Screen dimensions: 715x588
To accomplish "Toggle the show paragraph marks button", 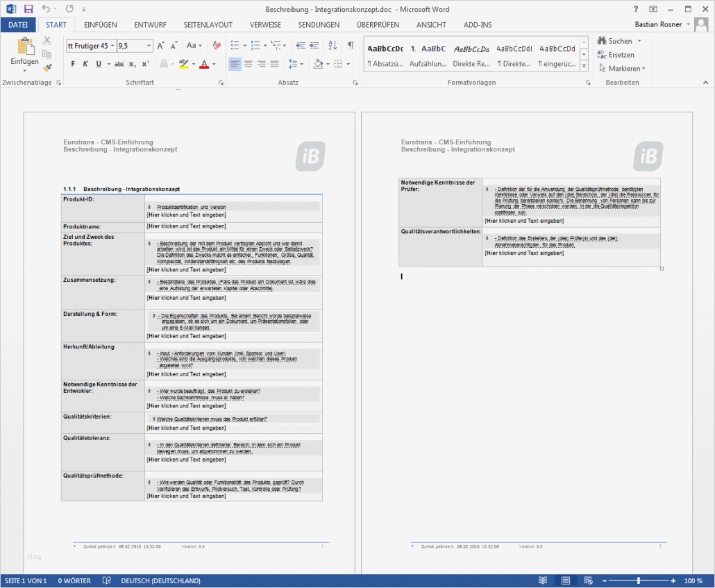I will tap(351, 45).
